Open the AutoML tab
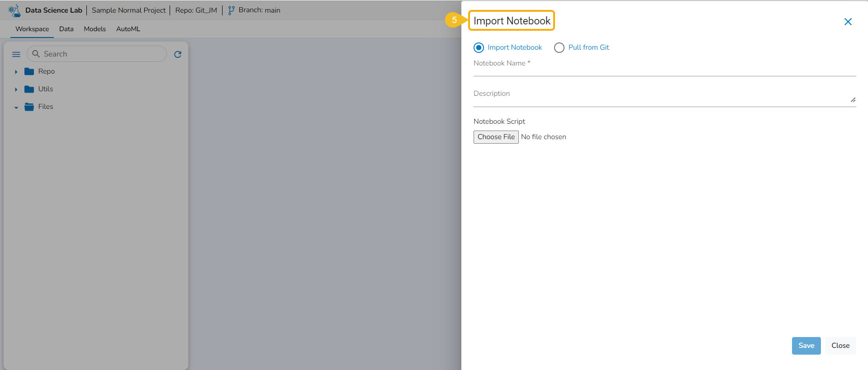The height and width of the screenshot is (370, 868). pyautogui.click(x=128, y=29)
